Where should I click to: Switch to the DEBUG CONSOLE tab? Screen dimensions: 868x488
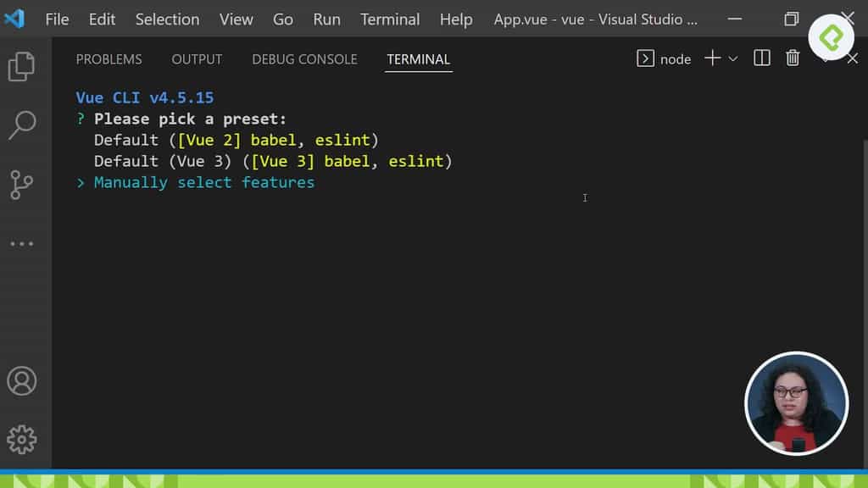click(x=304, y=59)
